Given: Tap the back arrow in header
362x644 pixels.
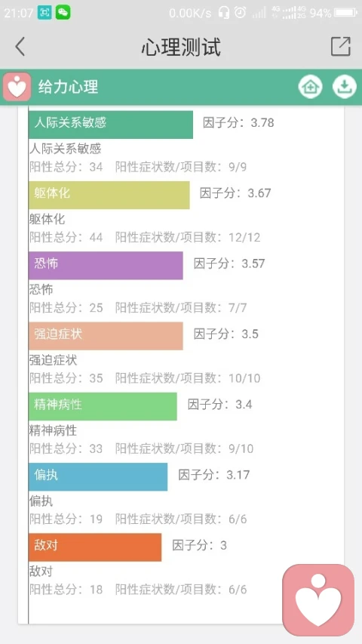Looking at the screenshot, I should coord(20,46).
